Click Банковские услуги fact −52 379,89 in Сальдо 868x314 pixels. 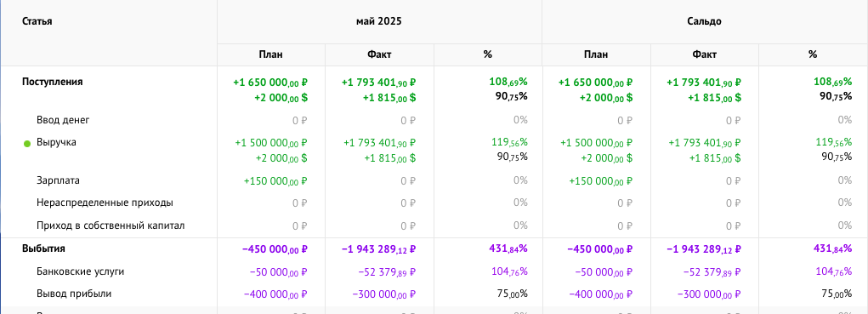[x=710, y=272]
